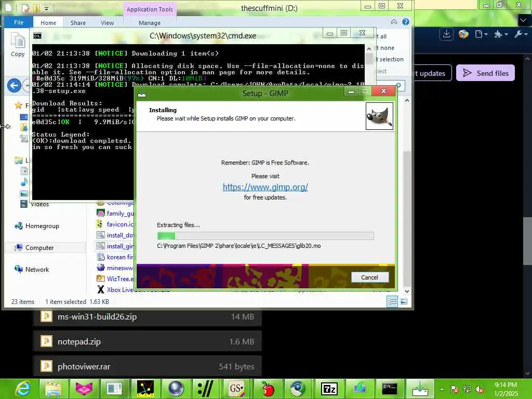Click the updates button in browser page

[x=433, y=73]
